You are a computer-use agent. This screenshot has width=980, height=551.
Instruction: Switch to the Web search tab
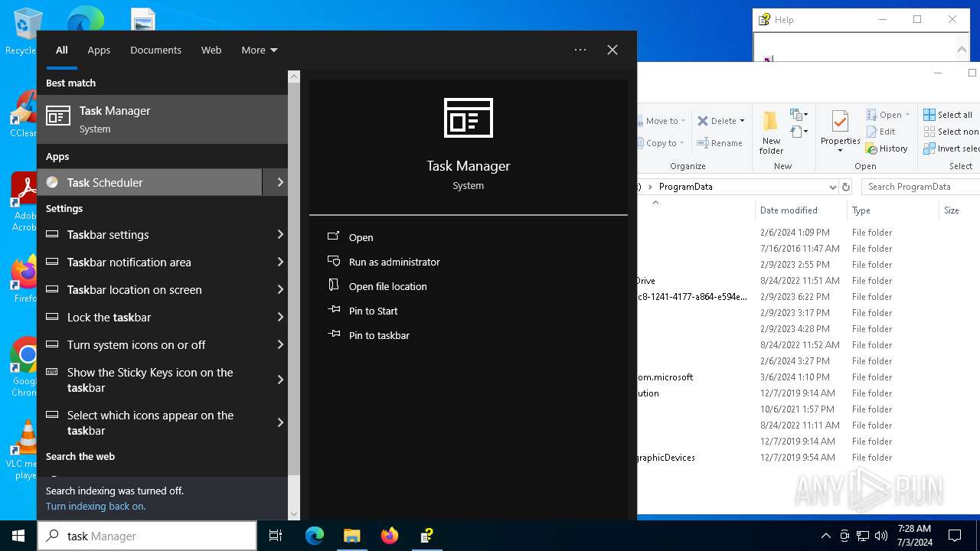(211, 50)
